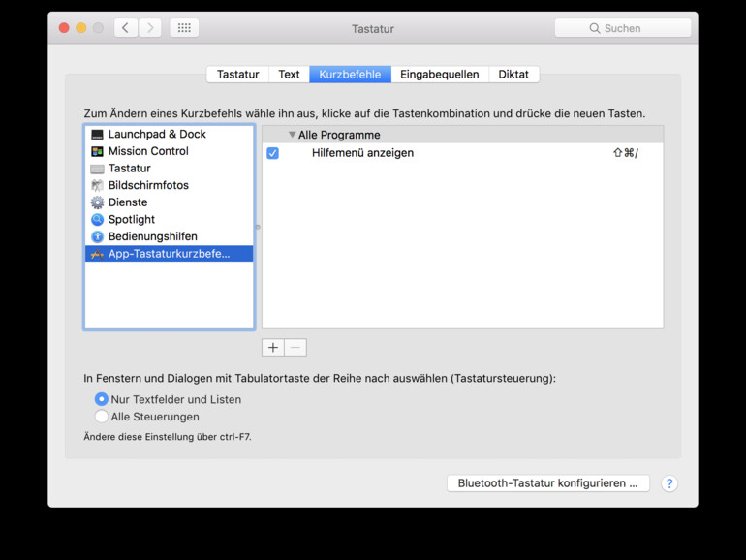Close window with red button
Screen dimensions: 746x560
tap(64, 27)
